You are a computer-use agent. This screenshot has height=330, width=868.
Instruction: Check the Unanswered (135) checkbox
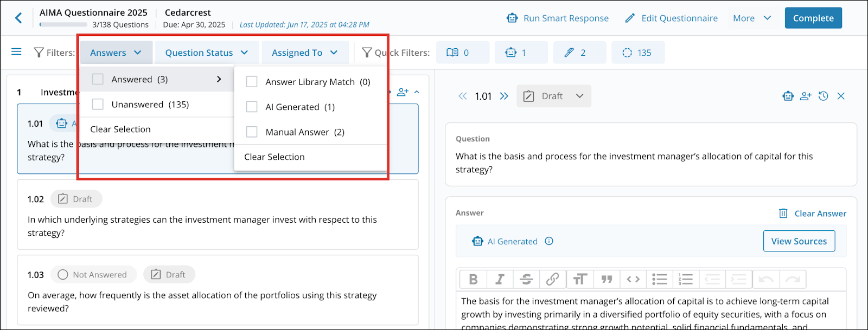coord(98,104)
